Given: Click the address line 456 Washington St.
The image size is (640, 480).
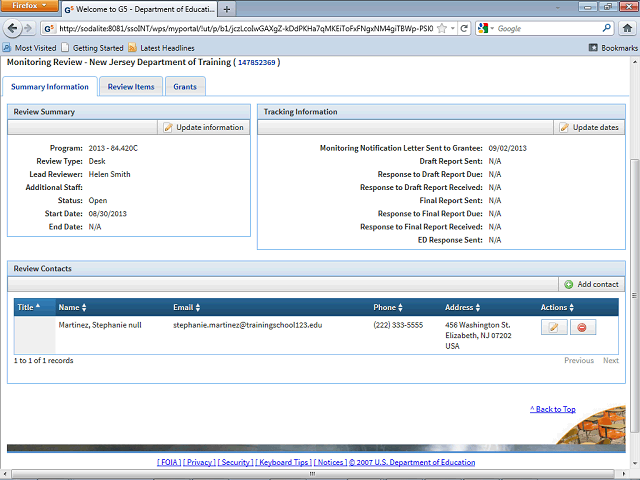Looking at the screenshot, I should (x=478, y=325).
